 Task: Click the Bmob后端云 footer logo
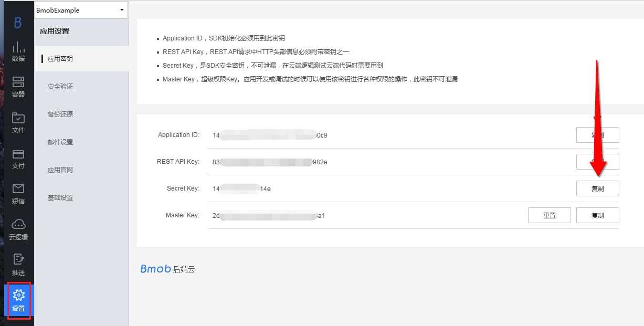click(167, 269)
